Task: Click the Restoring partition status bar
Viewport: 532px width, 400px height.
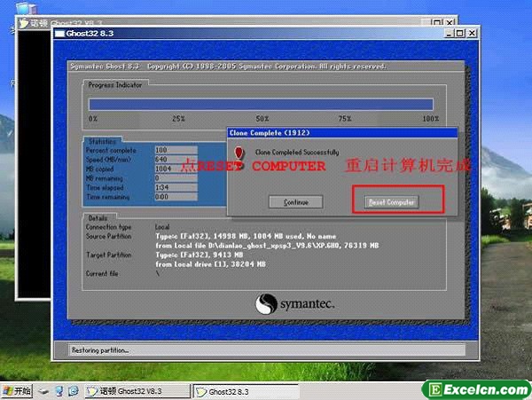Action: 266,350
